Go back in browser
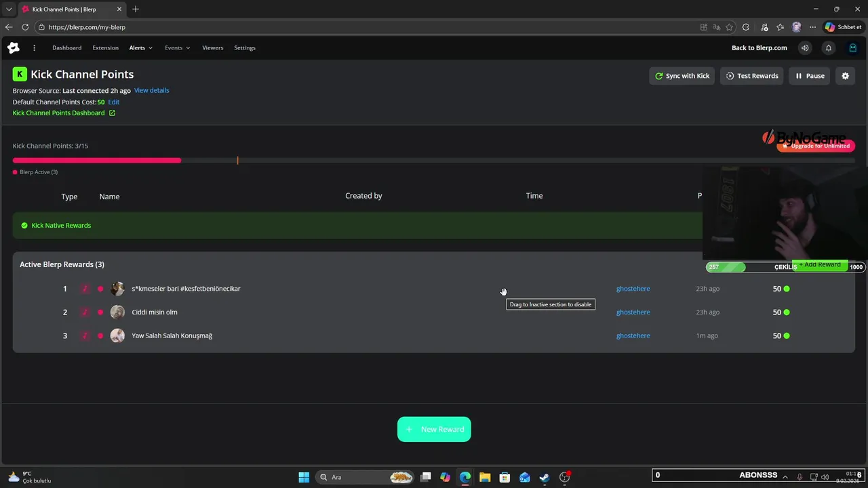Viewport: 868px width, 488px height. [x=9, y=27]
